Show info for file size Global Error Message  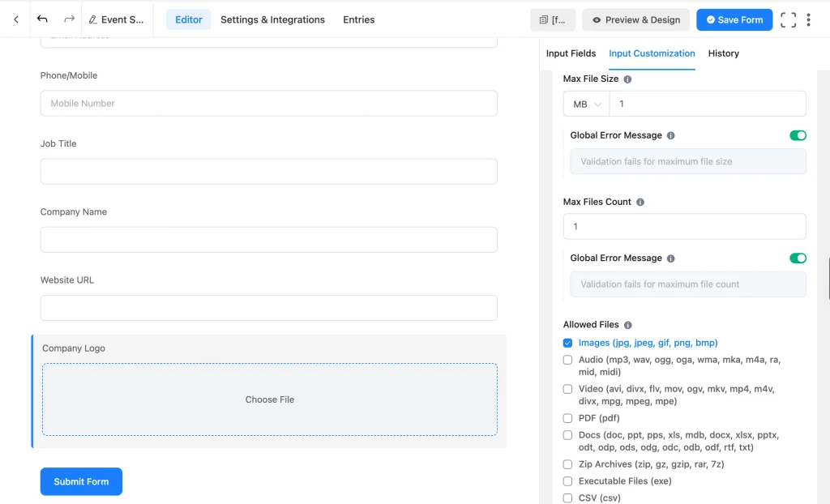[x=670, y=135]
